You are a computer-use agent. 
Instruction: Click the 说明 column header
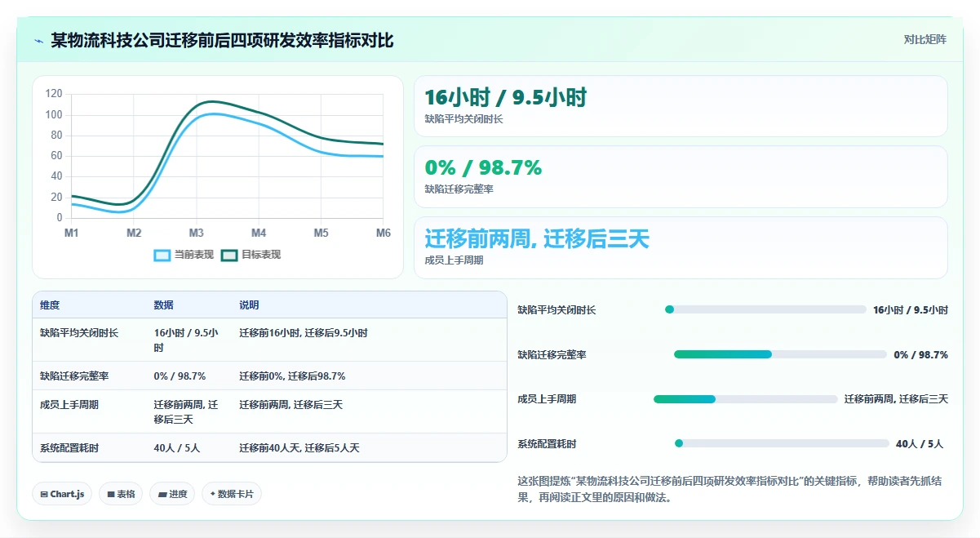tap(249, 305)
